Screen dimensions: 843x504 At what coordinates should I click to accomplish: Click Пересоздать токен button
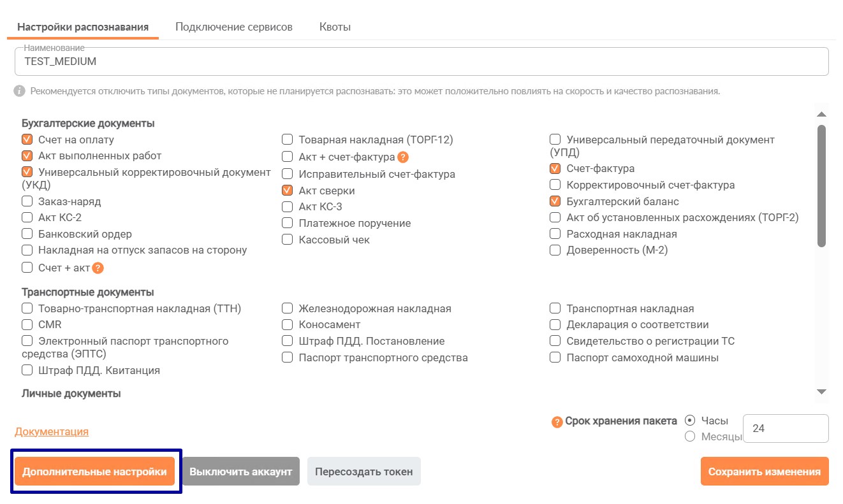pos(364,472)
